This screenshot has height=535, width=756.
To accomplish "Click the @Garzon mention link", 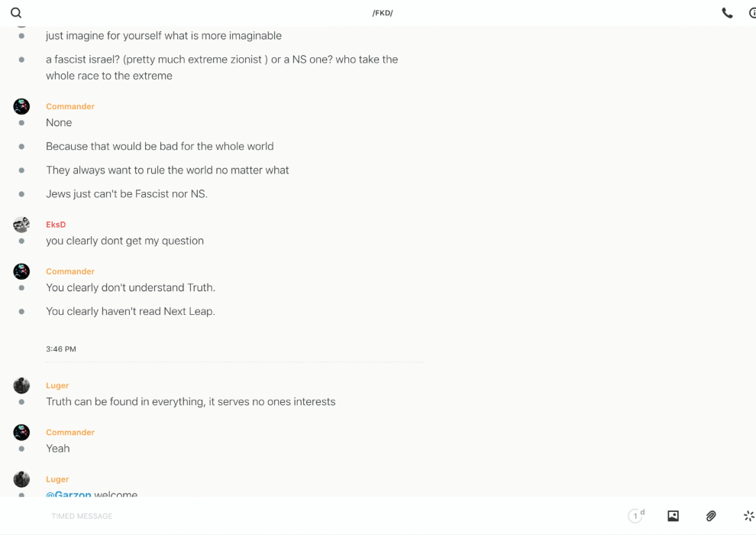I will [69, 494].
